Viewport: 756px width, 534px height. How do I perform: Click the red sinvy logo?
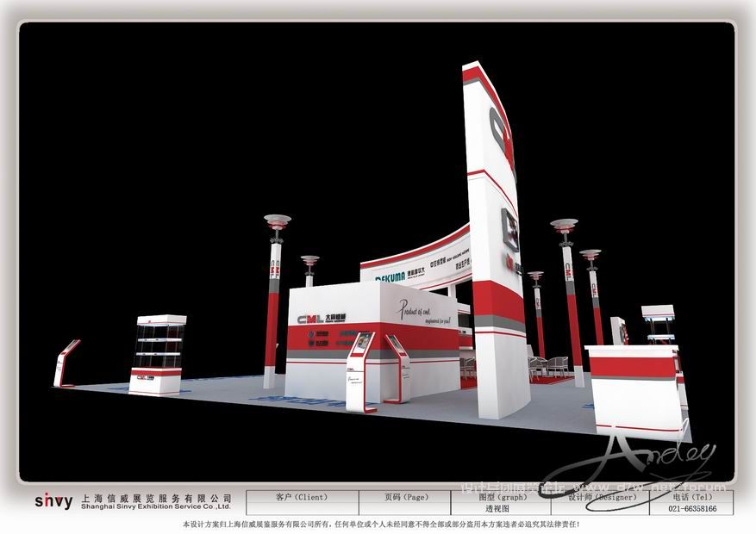tap(53, 501)
